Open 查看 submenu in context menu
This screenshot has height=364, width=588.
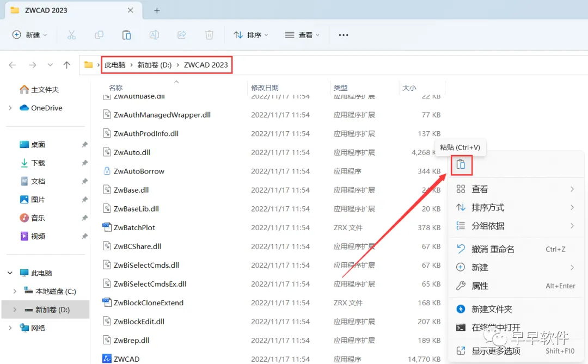pyautogui.click(x=516, y=189)
